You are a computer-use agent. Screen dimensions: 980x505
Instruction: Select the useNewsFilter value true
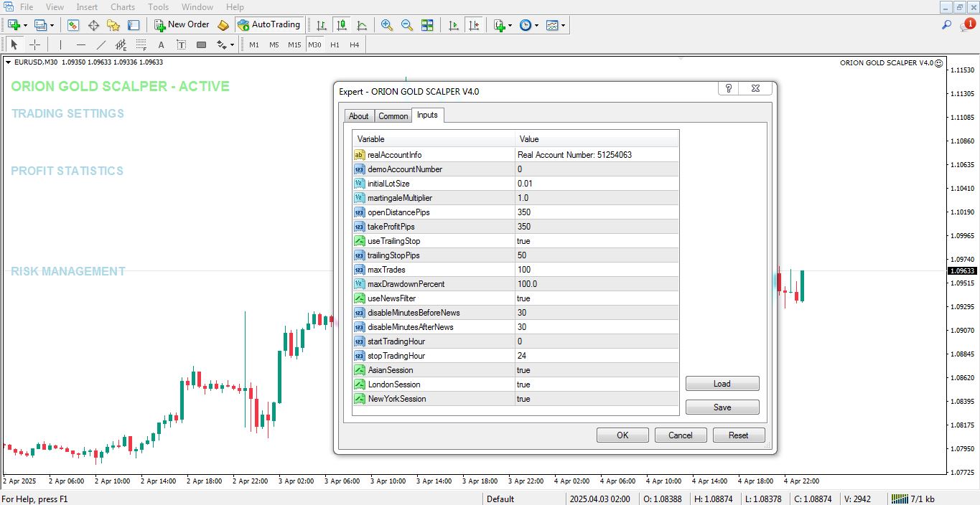[597, 298]
